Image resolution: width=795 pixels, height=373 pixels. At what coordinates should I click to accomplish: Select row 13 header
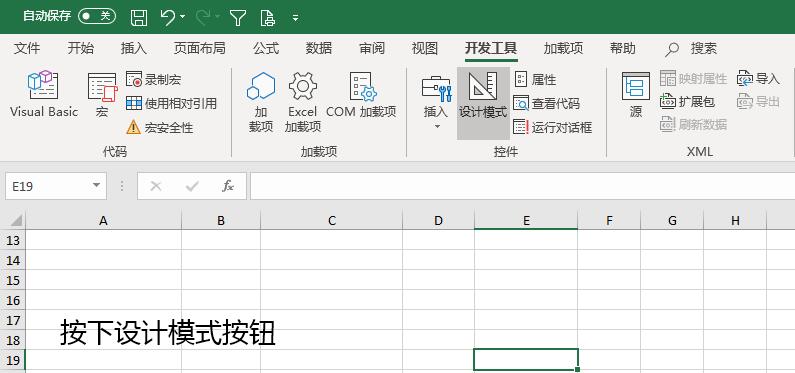[13, 240]
